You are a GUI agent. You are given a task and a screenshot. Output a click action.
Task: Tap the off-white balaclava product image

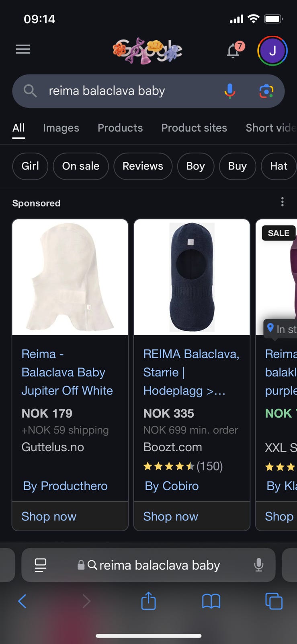[x=70, y=277]
